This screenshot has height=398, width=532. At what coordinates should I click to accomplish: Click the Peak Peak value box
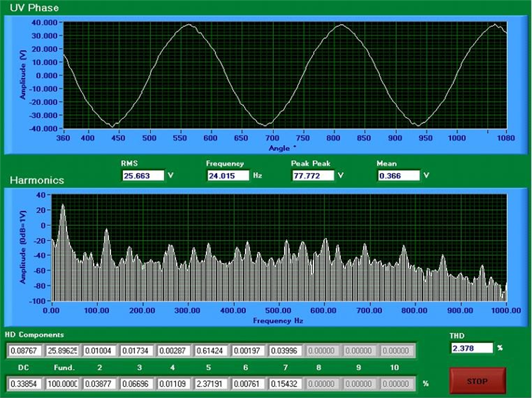coord(312,175)
